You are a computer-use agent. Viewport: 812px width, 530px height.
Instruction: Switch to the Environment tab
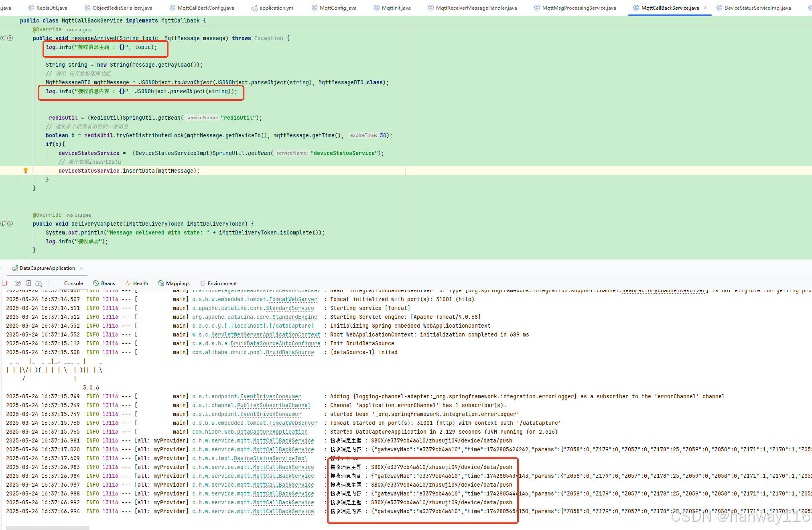pos(219,283)
